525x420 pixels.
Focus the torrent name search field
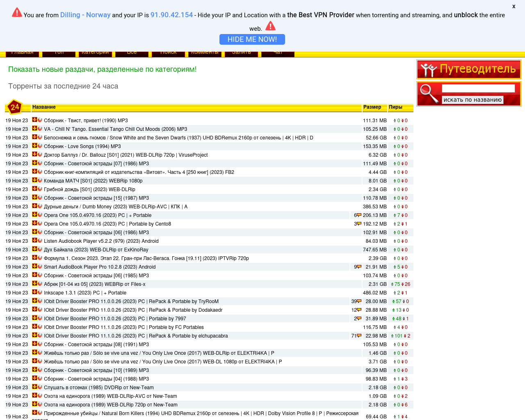point(478,89)
